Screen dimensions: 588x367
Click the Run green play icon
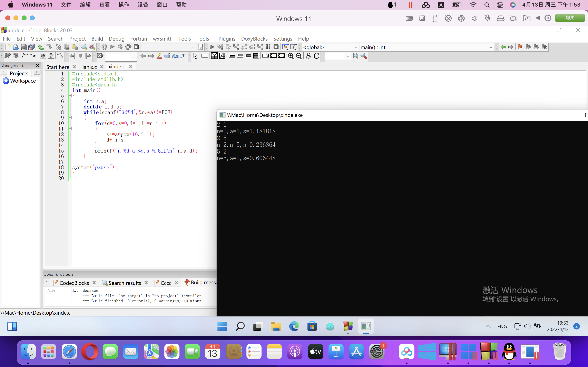tap(112, 47)
